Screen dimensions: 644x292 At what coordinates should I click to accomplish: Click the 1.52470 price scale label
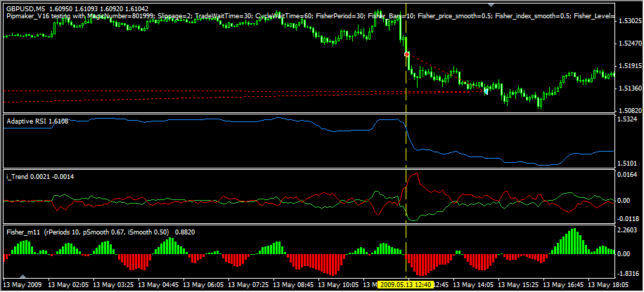629,44
